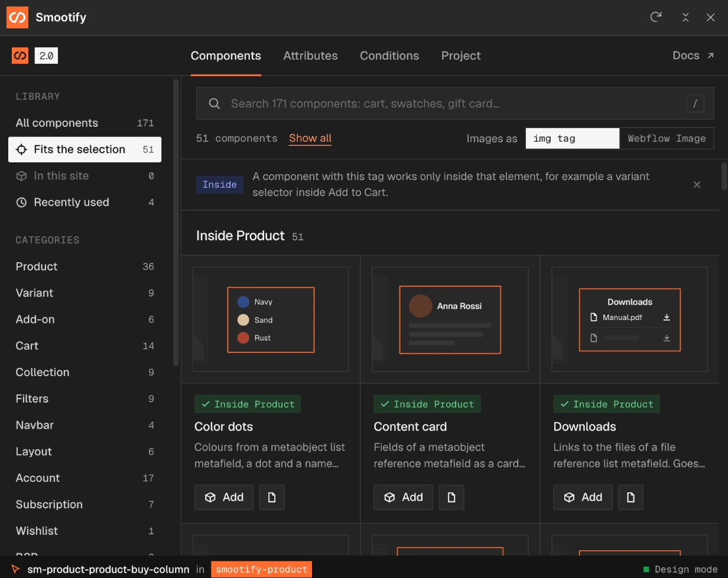Click the target icon beside Fits the selection
728x578 pixels.
pyautogui.click(x=21, y=149)
